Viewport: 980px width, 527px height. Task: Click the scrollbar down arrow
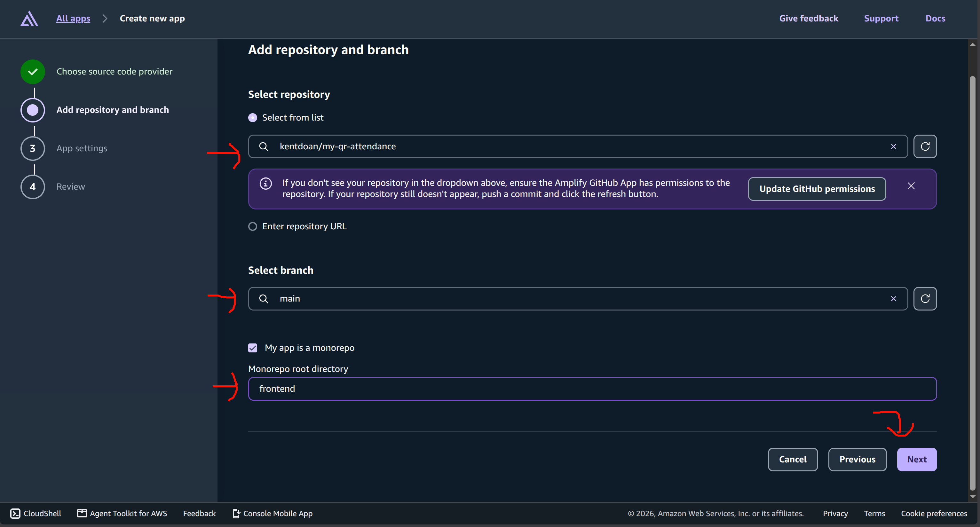tap(972, 497)
